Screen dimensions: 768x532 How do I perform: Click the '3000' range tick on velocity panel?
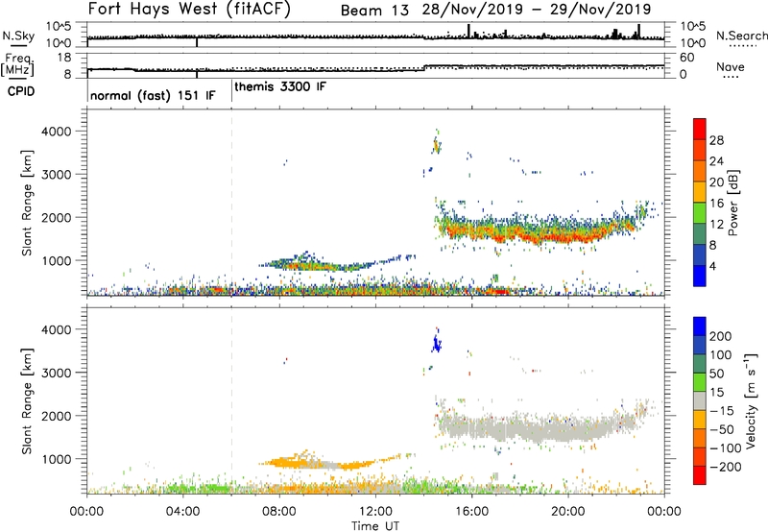pyautogui.click(x=56, y=373)
